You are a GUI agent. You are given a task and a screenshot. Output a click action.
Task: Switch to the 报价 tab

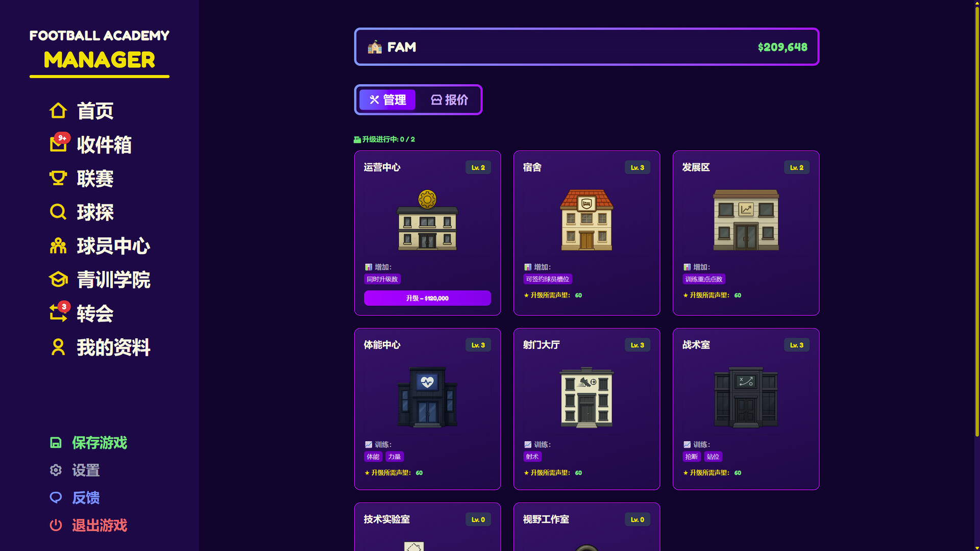pyautogui.click(x=449, y=100)
